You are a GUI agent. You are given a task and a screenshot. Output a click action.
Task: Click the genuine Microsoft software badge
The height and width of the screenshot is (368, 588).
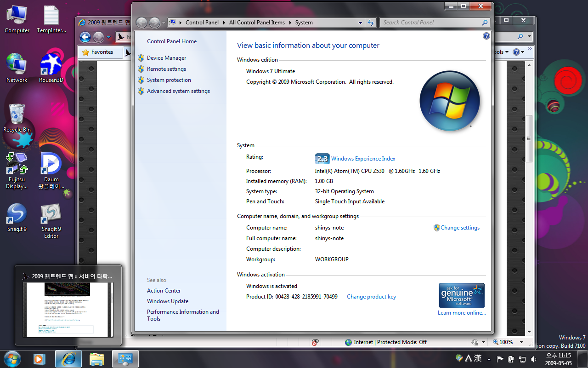pyautogui.click(x=462, y=295)
